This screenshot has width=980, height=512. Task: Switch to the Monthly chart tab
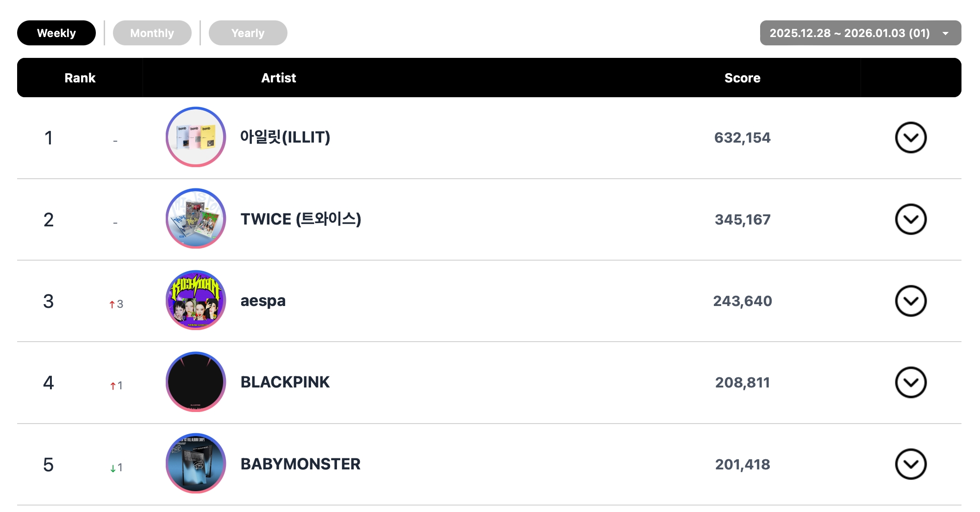click(x=152, y=33)
